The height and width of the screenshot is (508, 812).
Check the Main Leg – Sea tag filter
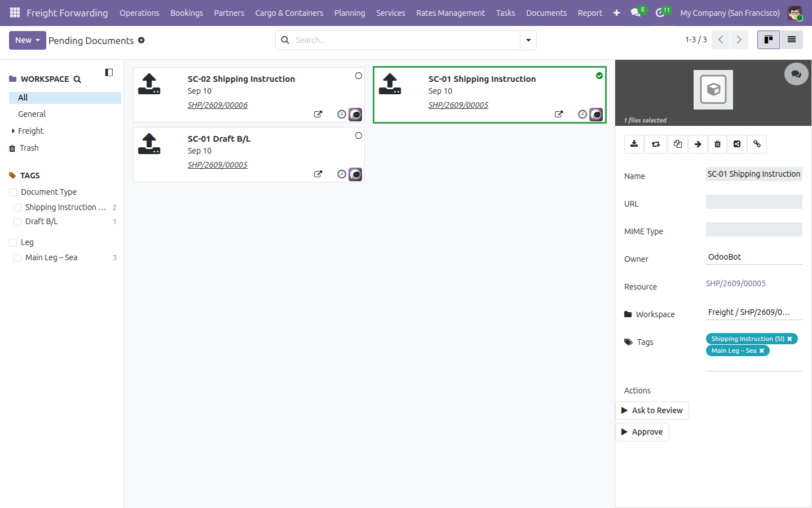(x=17, y=258)
